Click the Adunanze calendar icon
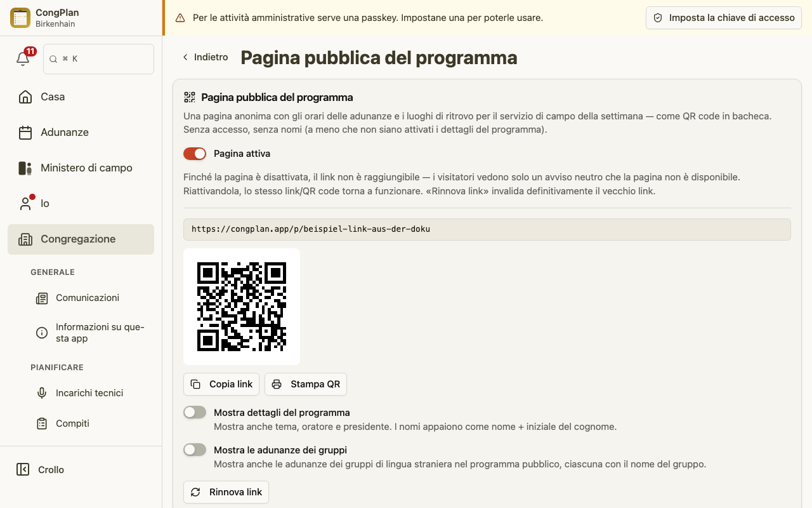The width and height of the screenshot is (812, 508). tap(25, 132)
